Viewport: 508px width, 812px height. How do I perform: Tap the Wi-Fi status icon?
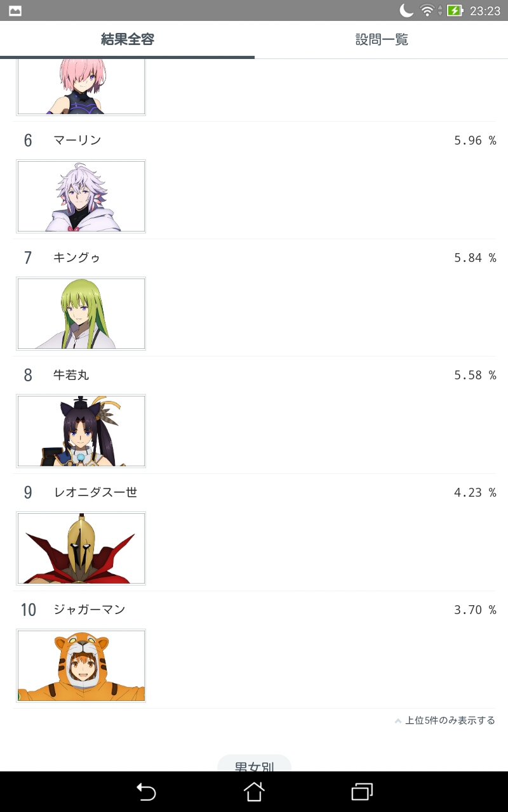427,10
